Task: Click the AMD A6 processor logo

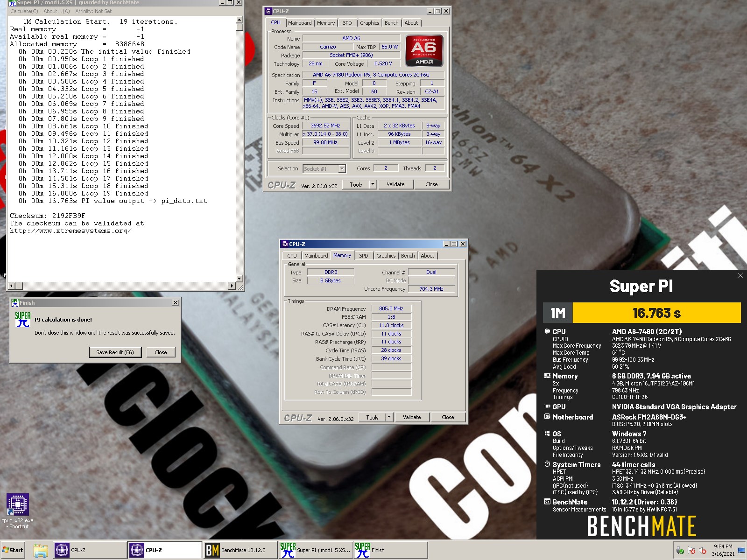Action: [x=424, y=51]
